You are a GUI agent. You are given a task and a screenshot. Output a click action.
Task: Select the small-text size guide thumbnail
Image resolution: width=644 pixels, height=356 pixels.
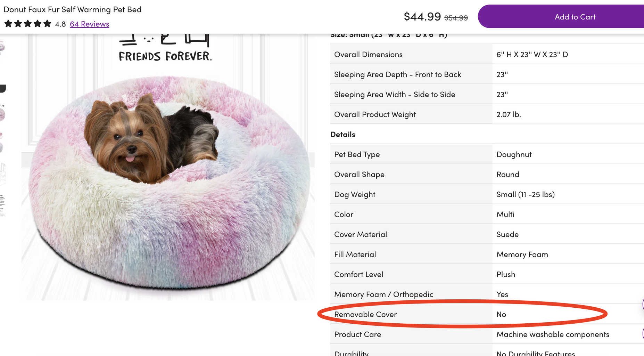3,205
